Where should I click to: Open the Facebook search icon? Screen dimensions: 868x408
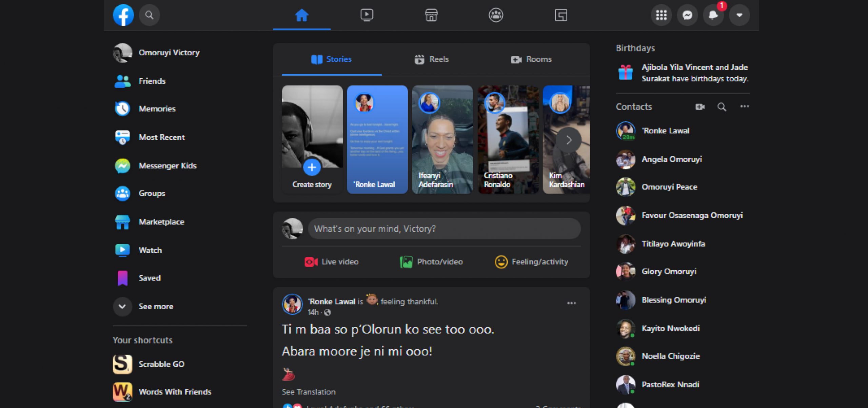149,15
